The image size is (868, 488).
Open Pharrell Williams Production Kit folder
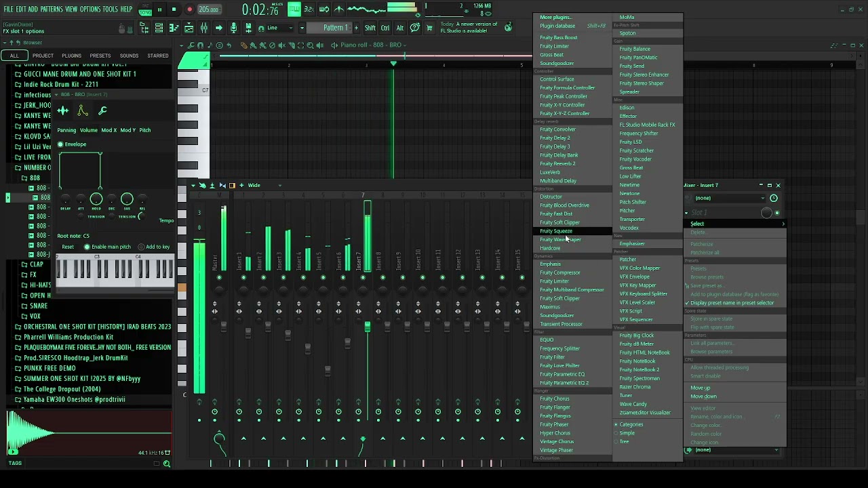(x=68, y=337)
